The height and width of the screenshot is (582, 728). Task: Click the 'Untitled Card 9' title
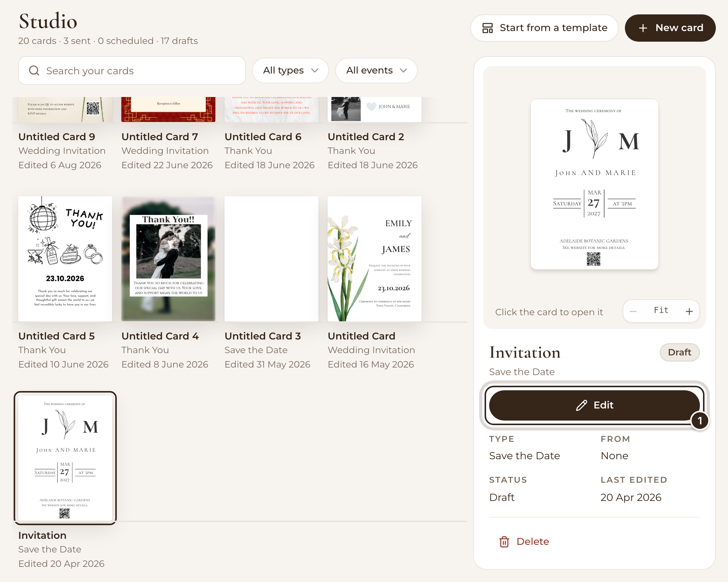(x=57, y=137)
